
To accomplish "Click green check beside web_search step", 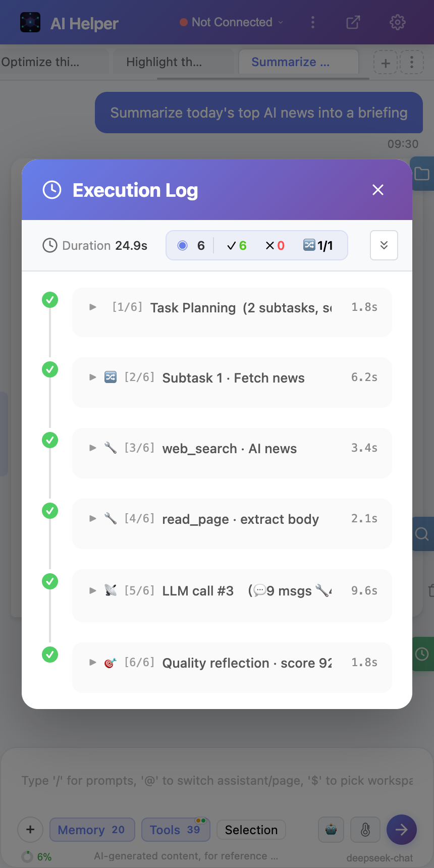I will click(x=50, y=440).
